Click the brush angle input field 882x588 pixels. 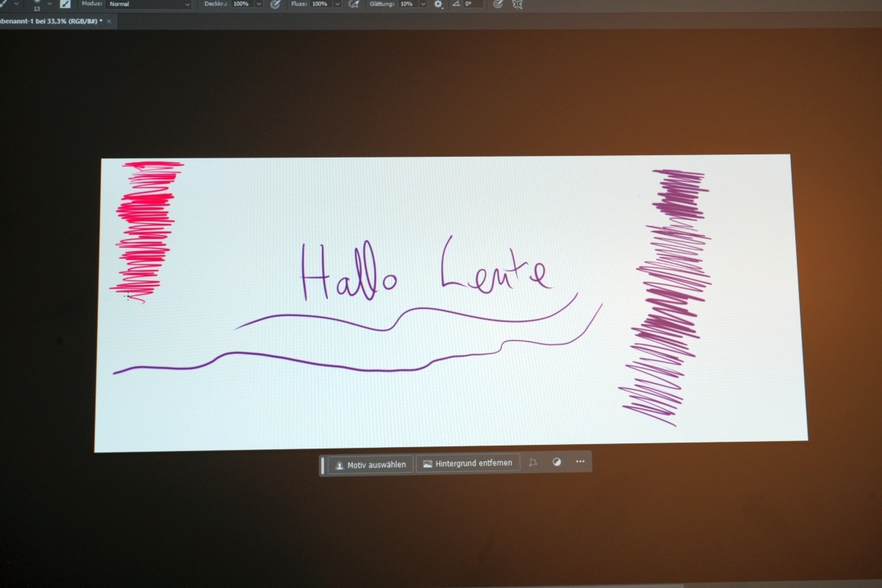coord(473,4)
